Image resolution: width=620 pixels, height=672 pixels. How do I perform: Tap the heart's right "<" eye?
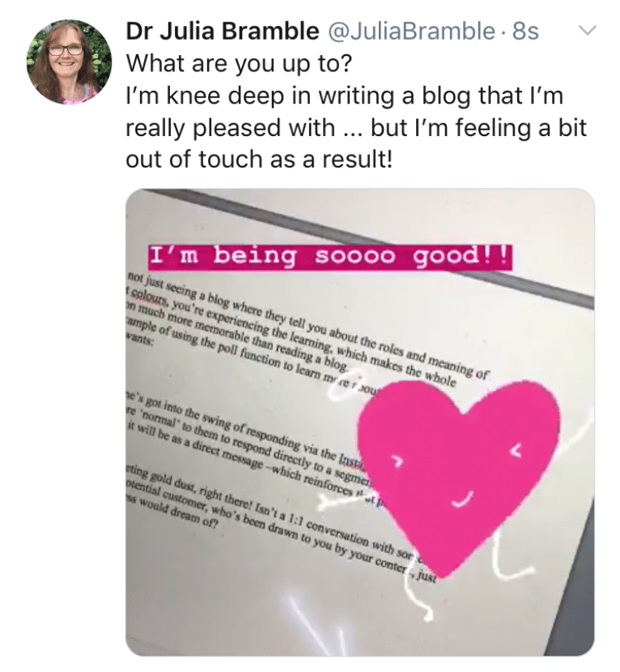click(x=517, y=450)
